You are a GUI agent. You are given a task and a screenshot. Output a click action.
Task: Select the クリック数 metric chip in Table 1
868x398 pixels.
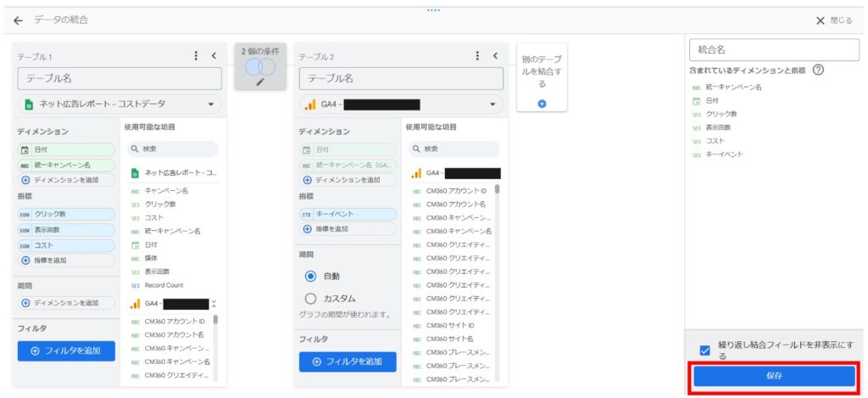(64, 214)
